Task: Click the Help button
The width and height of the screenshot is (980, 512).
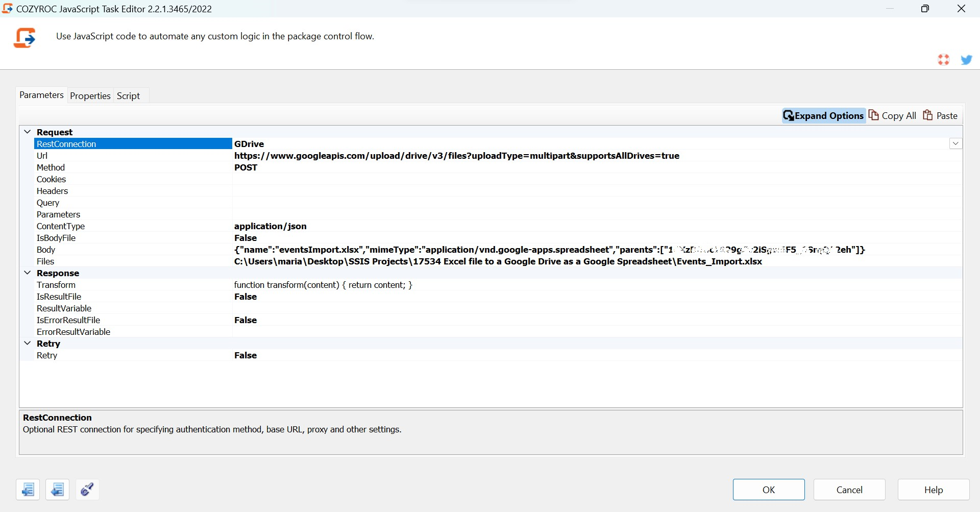Action: tap(934, 490)
